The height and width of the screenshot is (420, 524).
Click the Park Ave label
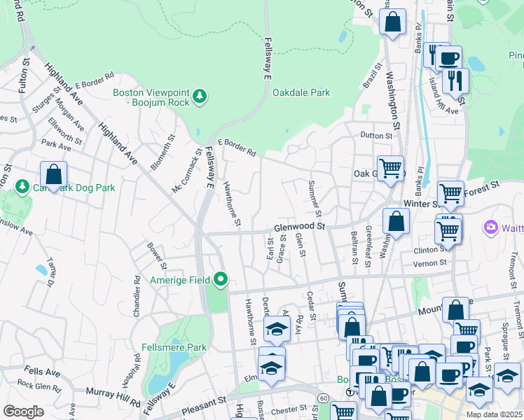[x=56, y=145]
